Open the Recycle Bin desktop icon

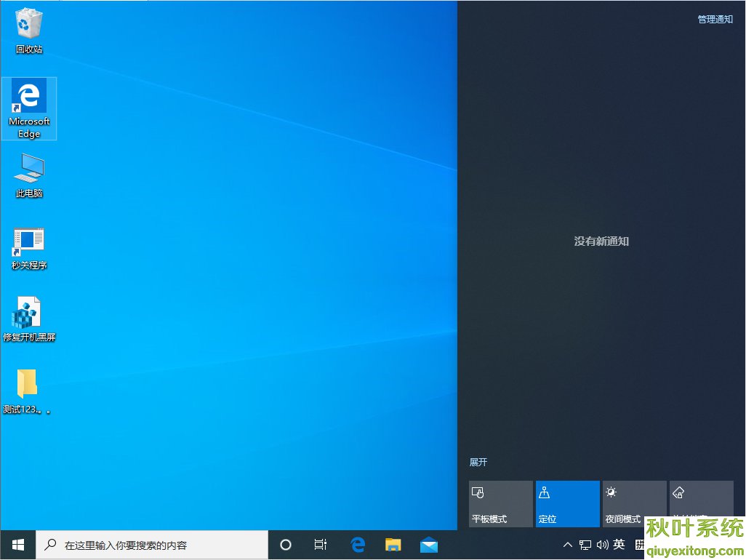pyautogui.click(x=28, y=31)
